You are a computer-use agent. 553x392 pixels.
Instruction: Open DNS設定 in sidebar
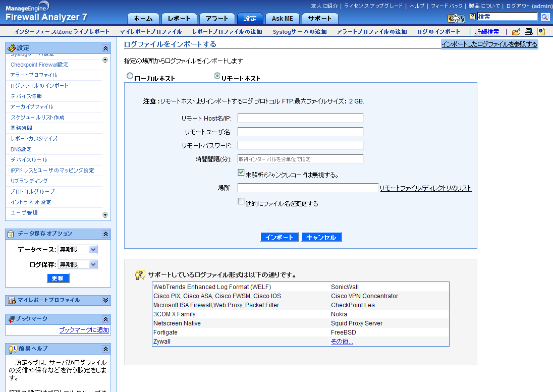[x=21, y=149]
